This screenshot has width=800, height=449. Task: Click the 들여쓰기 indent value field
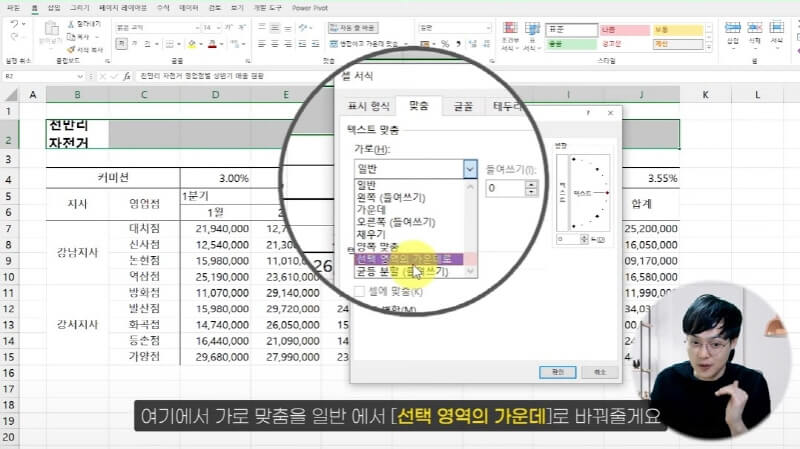[x=505, y=188]
